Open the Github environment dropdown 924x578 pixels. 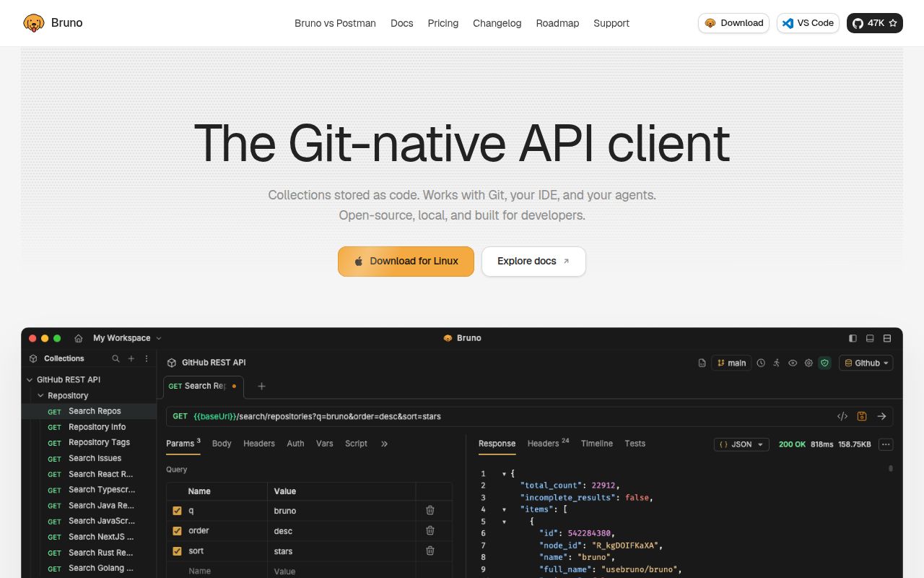866,363
